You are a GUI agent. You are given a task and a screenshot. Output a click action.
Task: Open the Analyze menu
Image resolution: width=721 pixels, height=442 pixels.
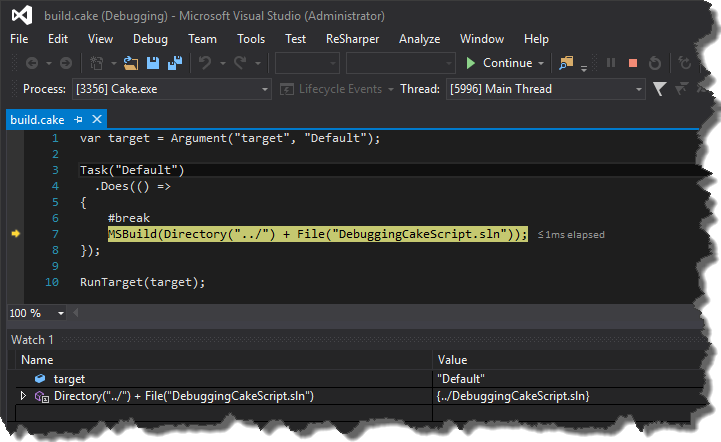(419, 39)
